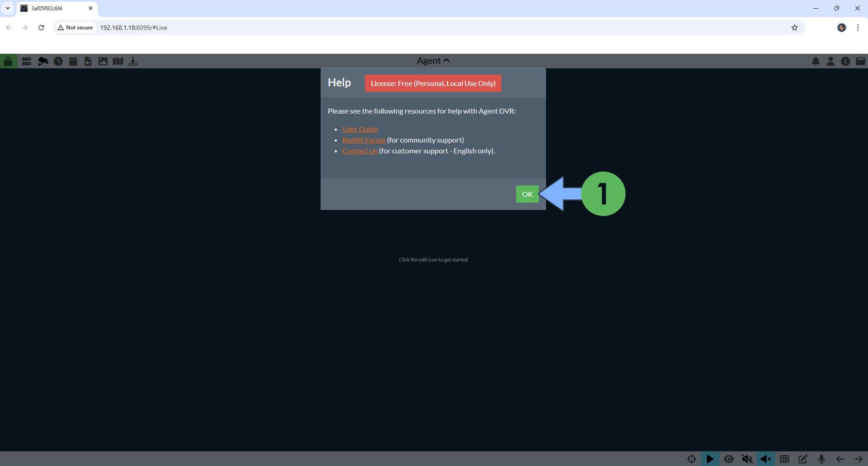The image size is (868, 466).
Task: Toggle the crossed-out speaker icon
Action: 747,459
